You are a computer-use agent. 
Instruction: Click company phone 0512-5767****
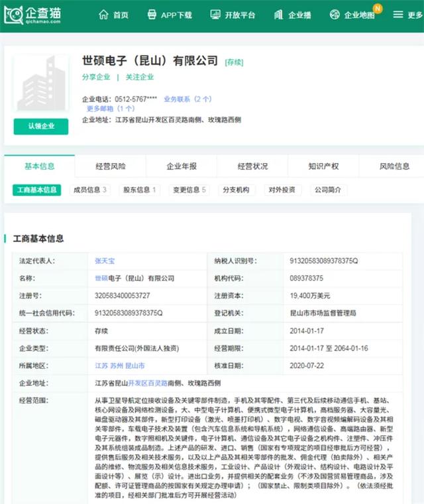136,99
